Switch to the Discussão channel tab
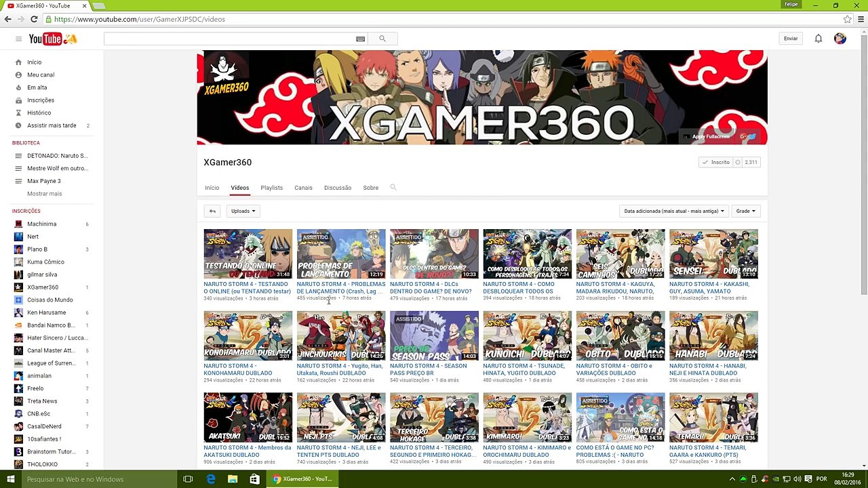This screenshot has height=488, width=868. point(338,188)
